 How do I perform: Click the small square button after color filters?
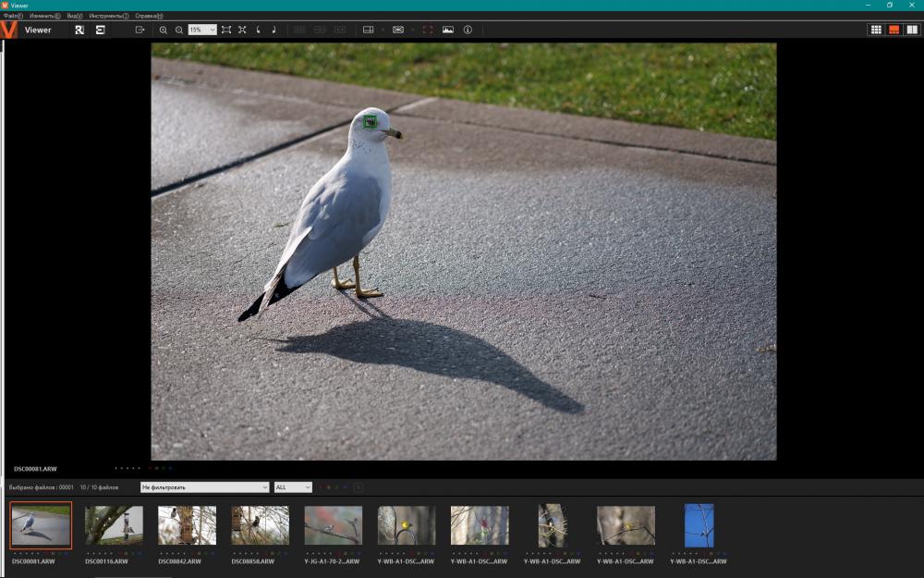click(x=358, y=487)
